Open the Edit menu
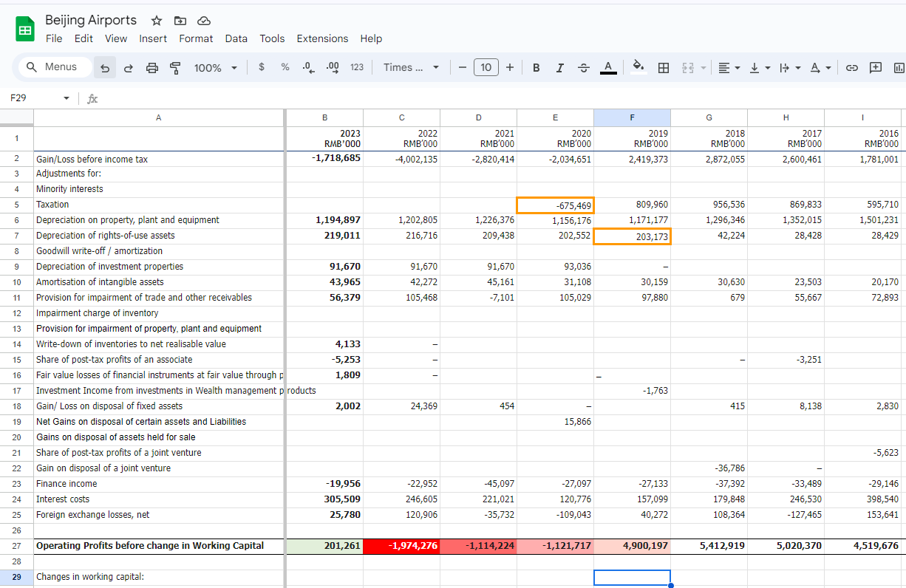Screen dimensions: 906x588 point(84,38)
